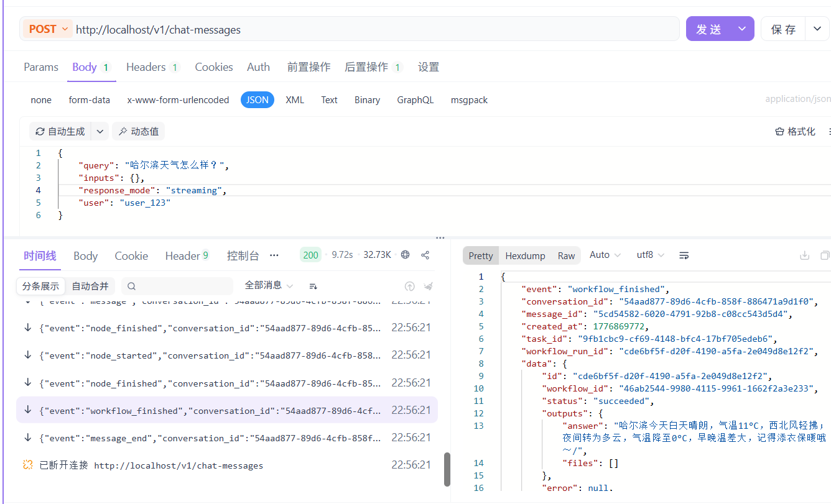The image size is (831, 504).
Task: Select 自动合并 auto-merge mode
Action: pos(90,286)
